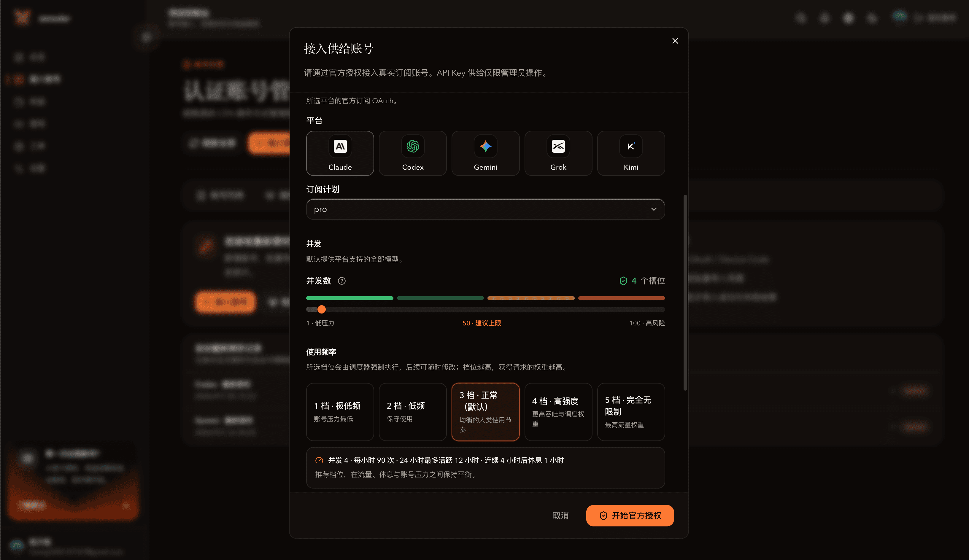Click the gauge icon in summary box
The width and height of the screenshot is (969, 560).
click(x=319, y=460)
